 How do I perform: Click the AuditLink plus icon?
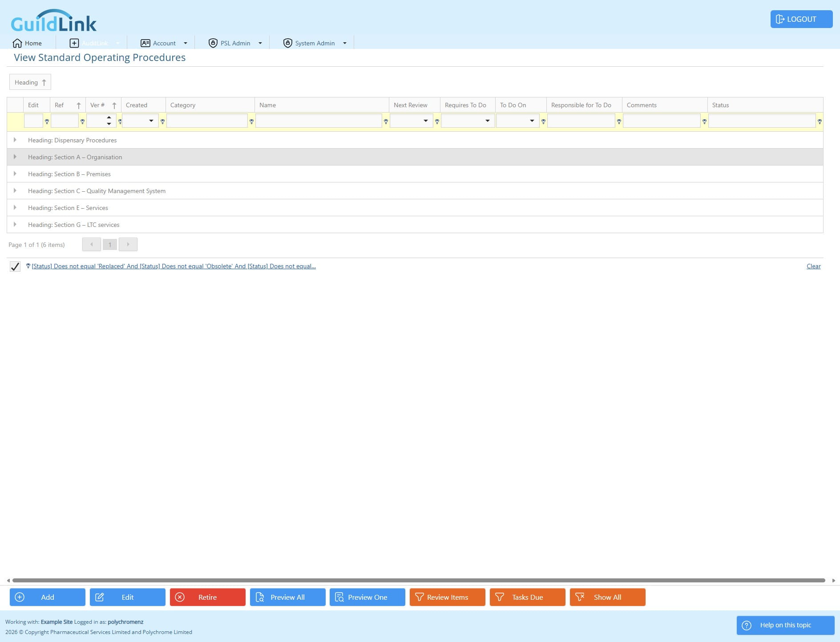click(x=74, y=43)
